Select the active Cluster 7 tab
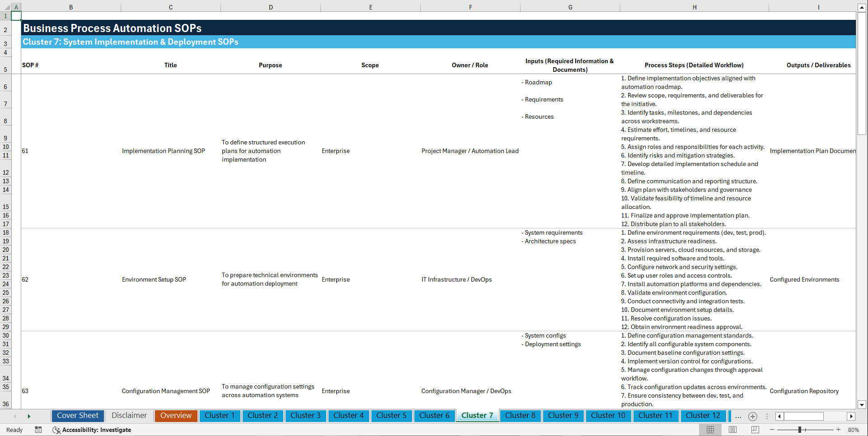This screenshot has width=868, height=436. coord(477,416)
